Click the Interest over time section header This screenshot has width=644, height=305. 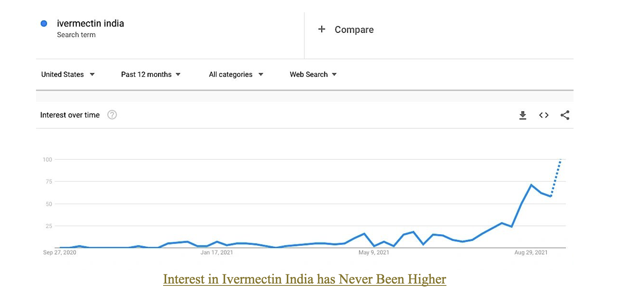(x=70, y=115)
